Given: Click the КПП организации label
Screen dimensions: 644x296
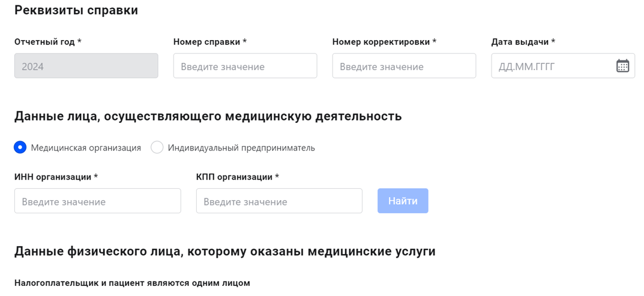Looking at the screenshot, I should click(238, 177).
